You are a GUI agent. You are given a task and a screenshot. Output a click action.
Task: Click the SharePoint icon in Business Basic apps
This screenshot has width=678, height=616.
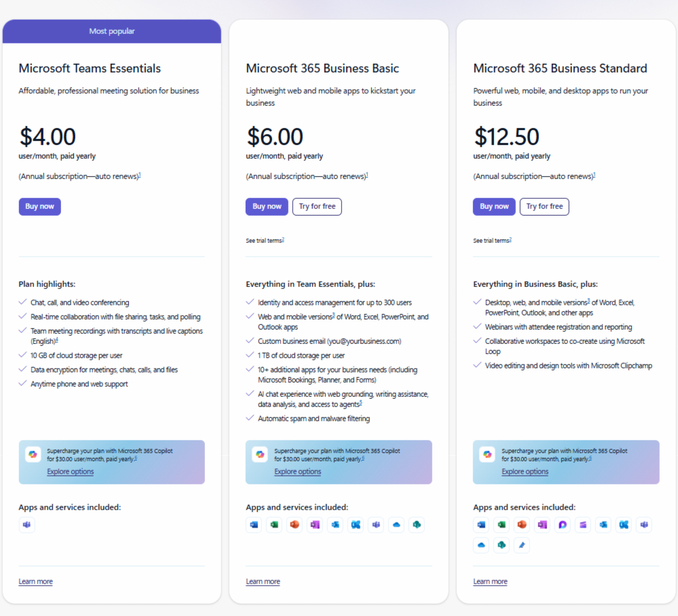pyautogui.click(x=417, y=525)
